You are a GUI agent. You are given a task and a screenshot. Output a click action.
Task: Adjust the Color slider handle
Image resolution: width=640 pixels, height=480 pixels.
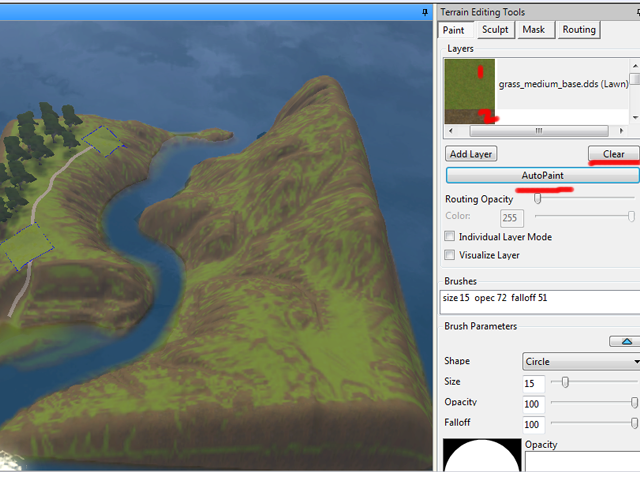coord(631,216)
